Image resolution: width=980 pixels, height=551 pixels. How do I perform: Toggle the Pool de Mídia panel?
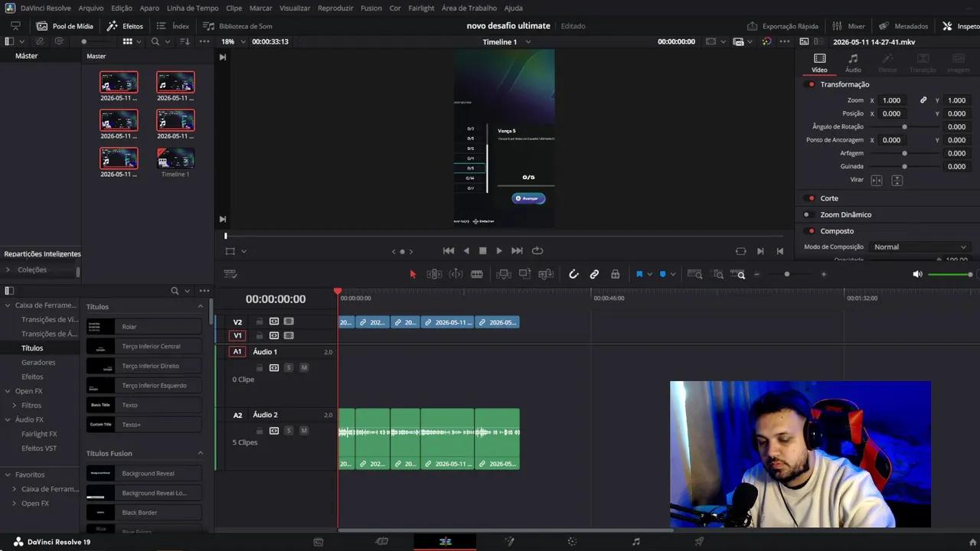click(65, 26)
